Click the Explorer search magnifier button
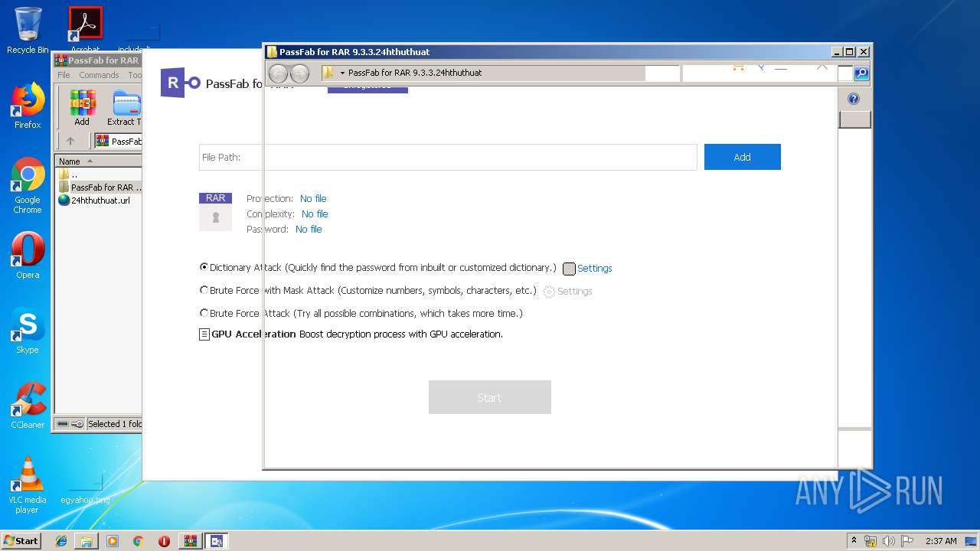 861,73
